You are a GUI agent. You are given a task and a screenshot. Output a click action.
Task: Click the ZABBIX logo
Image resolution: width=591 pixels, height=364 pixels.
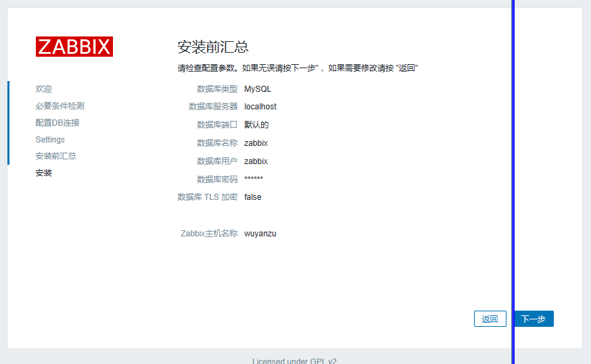(74, 47)
